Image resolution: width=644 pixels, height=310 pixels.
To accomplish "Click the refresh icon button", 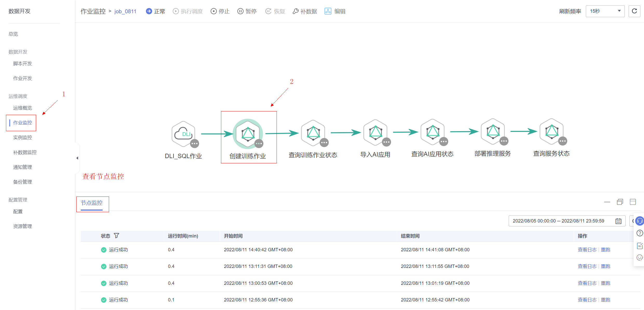I will 634,11.
